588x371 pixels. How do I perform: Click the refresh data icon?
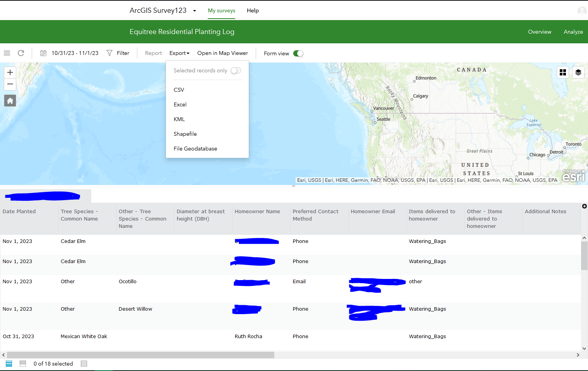click(21, 53)
